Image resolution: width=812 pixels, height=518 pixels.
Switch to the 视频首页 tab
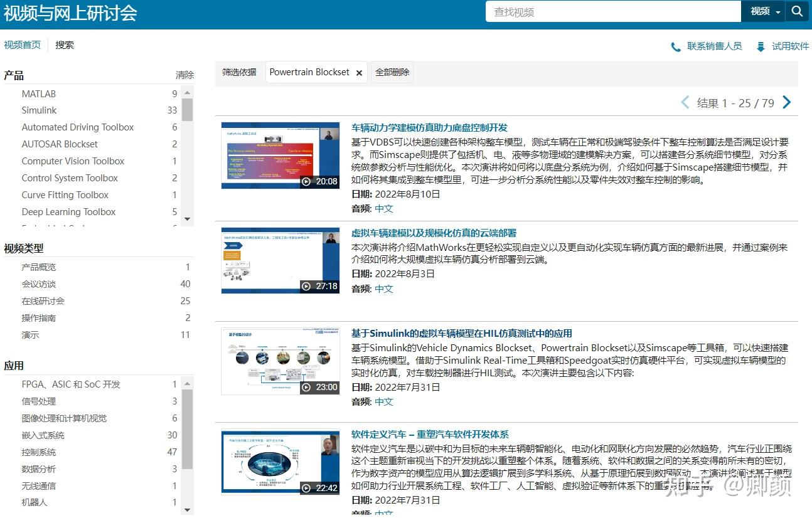[23, 45]
